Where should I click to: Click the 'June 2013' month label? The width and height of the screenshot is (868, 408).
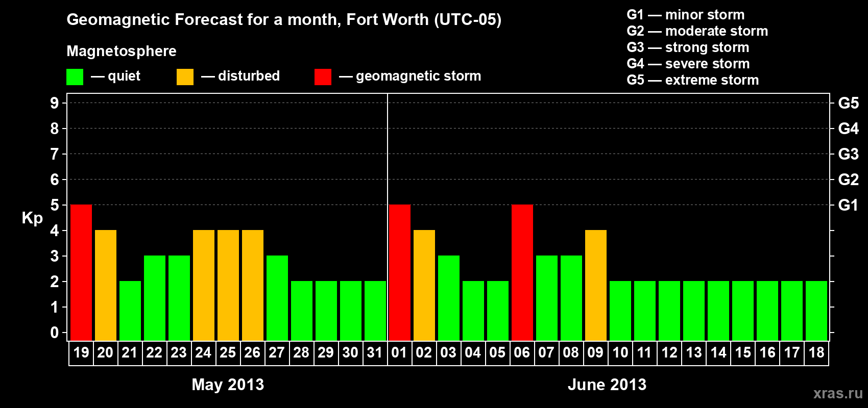click(x=607, y=385)
